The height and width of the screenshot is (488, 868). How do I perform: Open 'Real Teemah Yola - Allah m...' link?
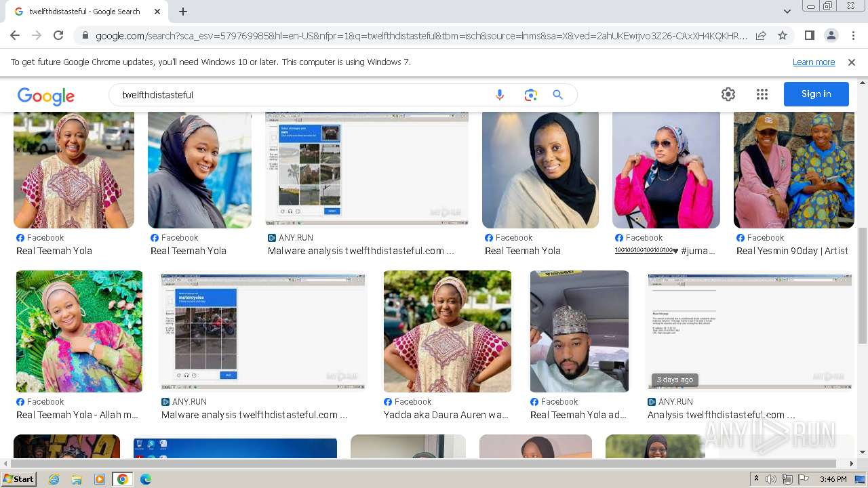pos(77,415)
